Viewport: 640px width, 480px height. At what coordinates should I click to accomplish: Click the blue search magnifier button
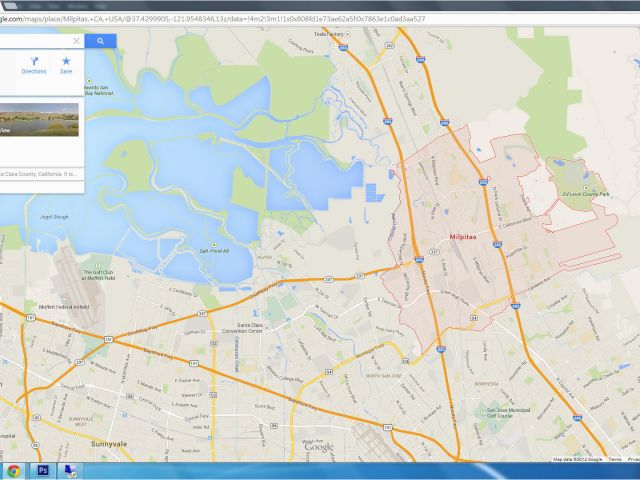pos(100,41)
